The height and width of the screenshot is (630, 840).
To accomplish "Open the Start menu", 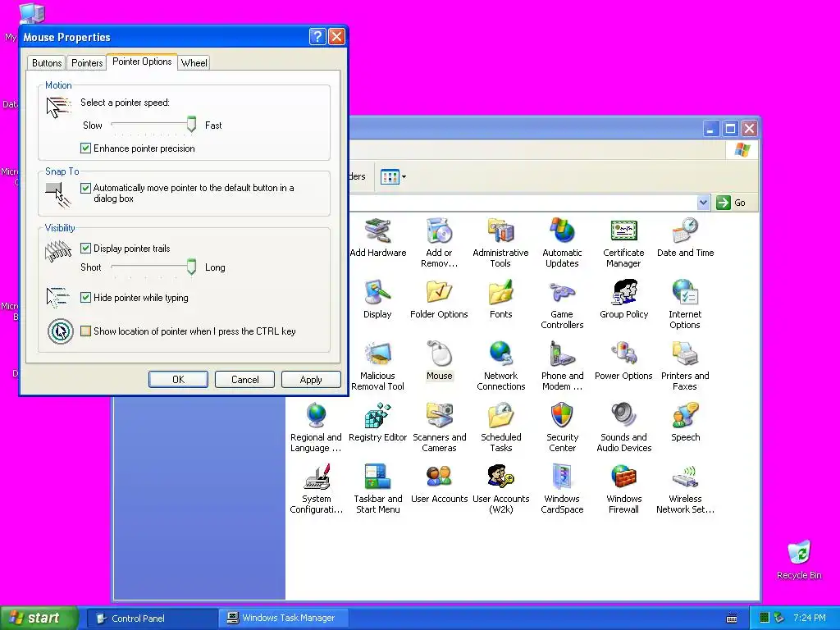I will click(39, 618).
